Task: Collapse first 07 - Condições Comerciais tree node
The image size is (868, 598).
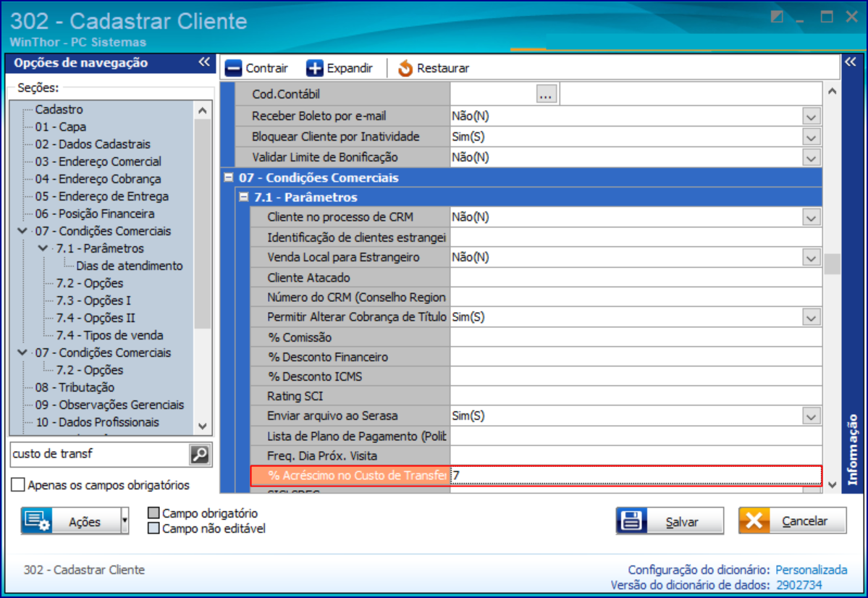Action: point(22,231)
